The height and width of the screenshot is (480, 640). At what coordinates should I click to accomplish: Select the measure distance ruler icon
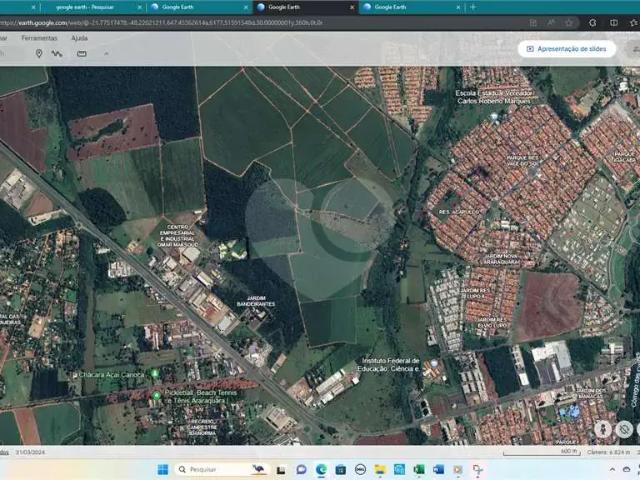tap(81, 53)
